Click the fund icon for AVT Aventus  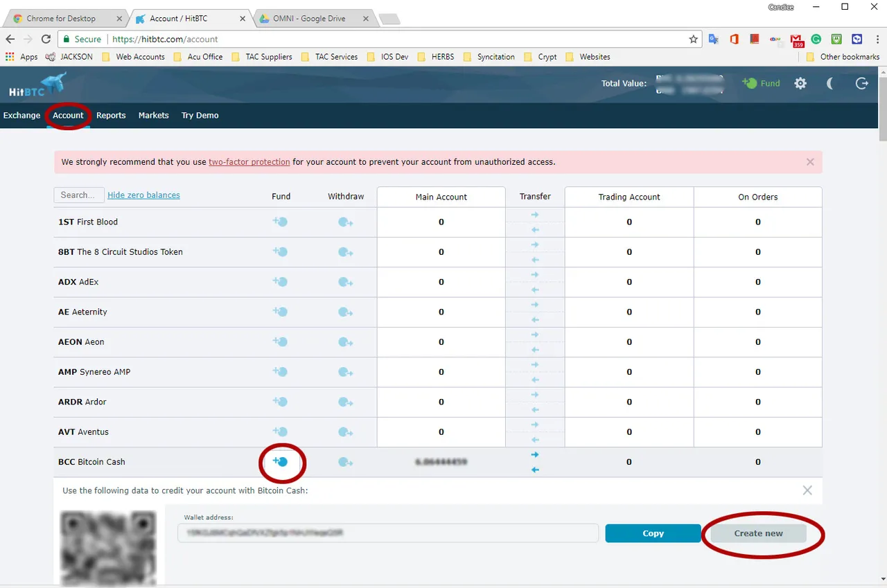tap(280, 431)
